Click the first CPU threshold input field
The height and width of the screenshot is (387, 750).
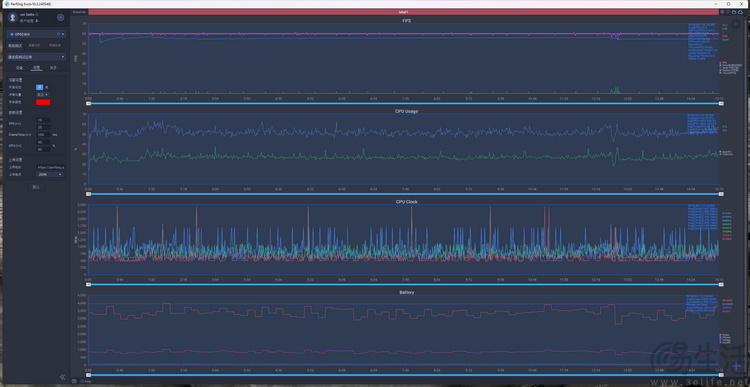44,142
